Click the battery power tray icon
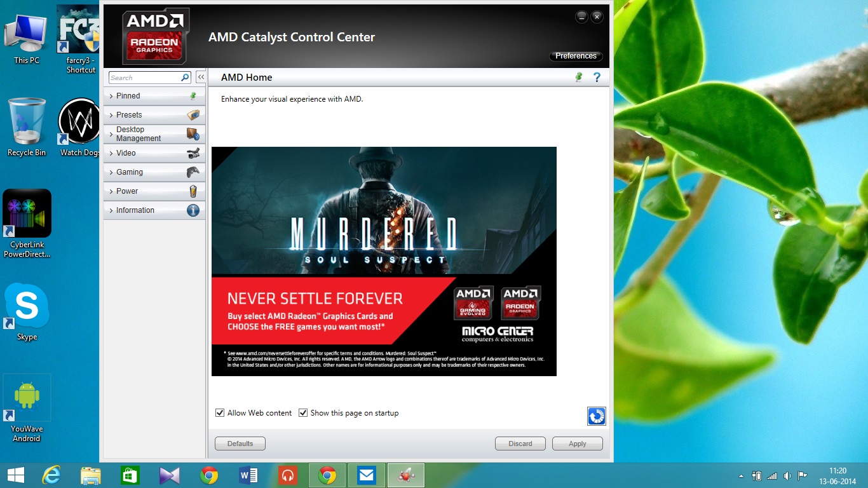This screenshot has height=488, width=868. [757, 475]
